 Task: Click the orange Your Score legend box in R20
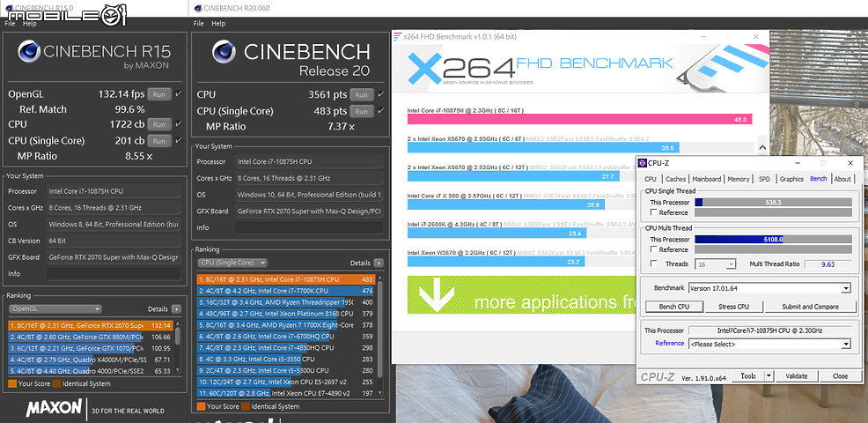click(x=201, y=406)
